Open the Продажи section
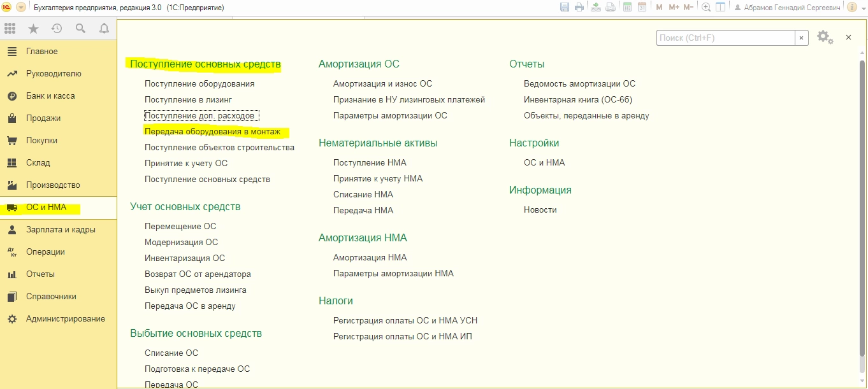Screen dimensions: 868x389 coord(59,118)
